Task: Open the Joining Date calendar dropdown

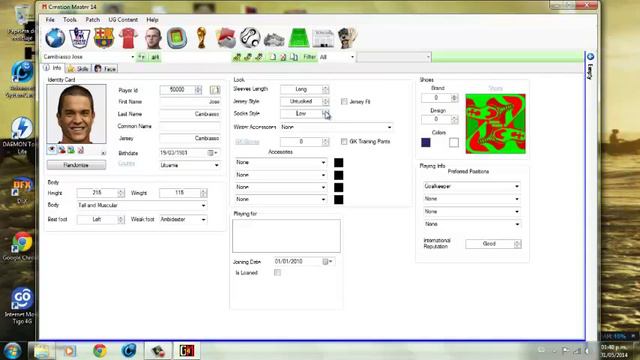Action: tap(328, 261)
